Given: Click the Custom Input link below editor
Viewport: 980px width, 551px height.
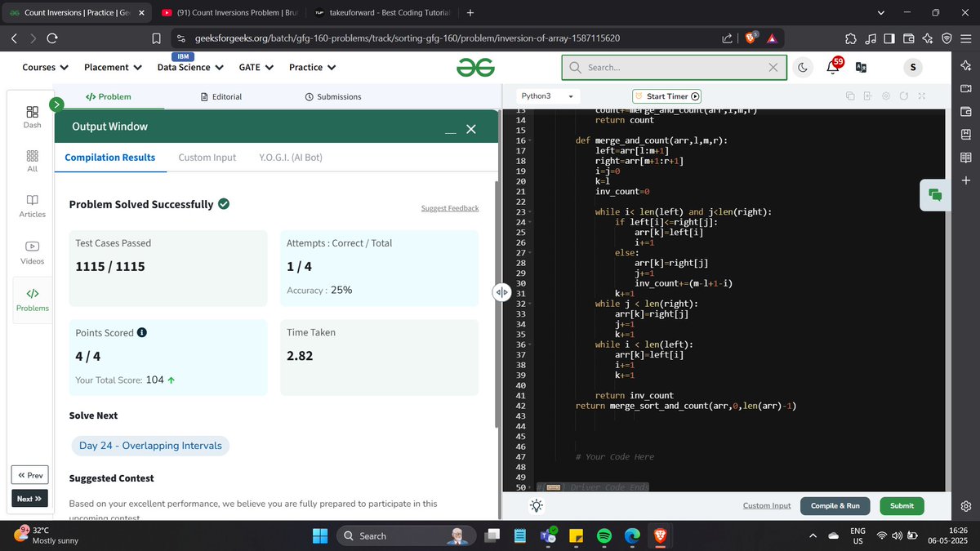Looking at the screenshot, I should pyautogui.click(x=767, y=506).
